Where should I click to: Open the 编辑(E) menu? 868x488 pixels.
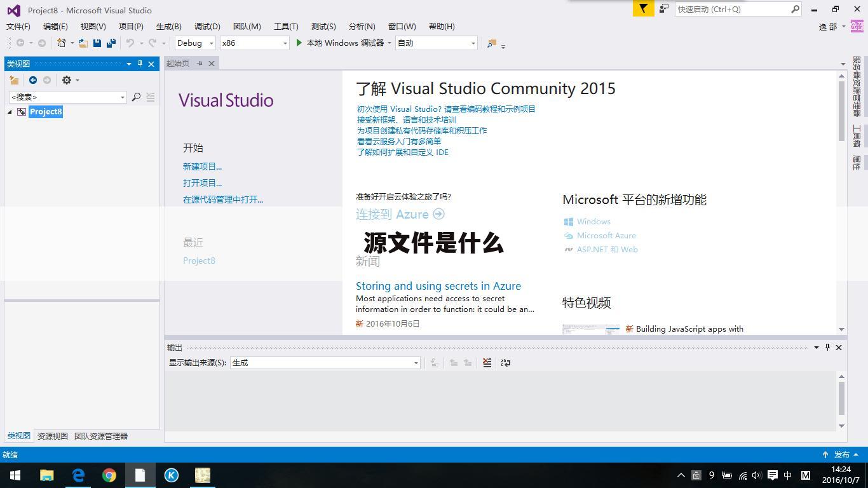point(55,27)
